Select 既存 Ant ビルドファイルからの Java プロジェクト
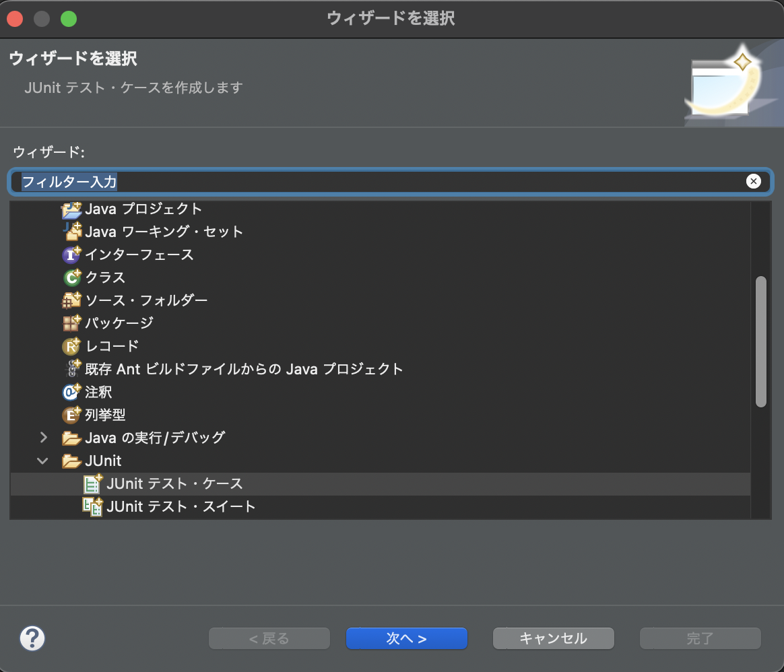 pos(244,370)
